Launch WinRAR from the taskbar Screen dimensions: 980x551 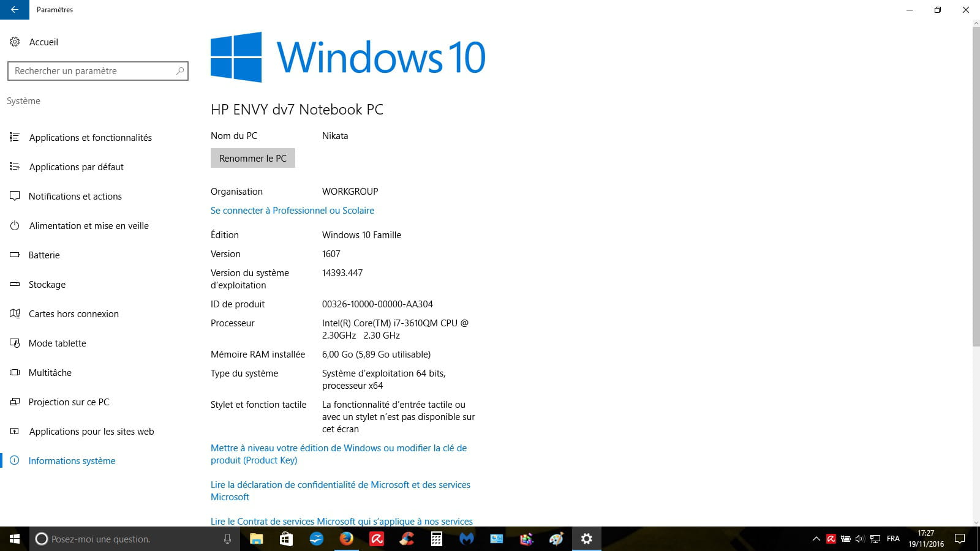pyautogui.click(x=527, y=539)
